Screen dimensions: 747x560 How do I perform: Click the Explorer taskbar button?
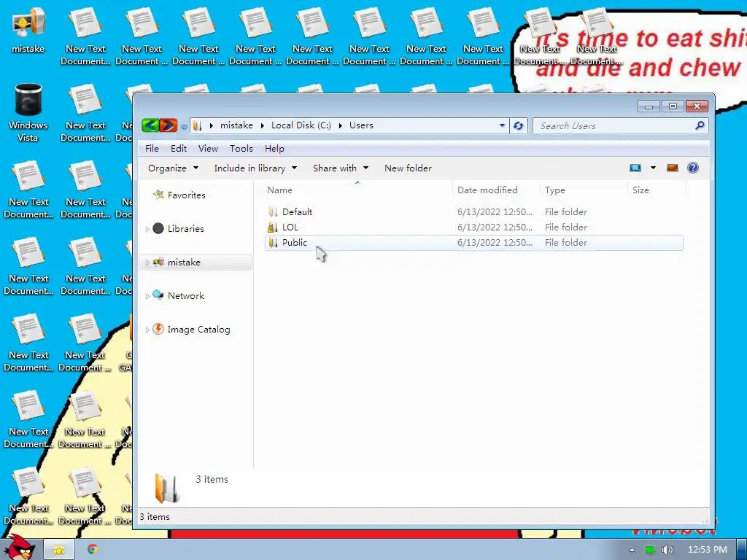tap(58, 550)
